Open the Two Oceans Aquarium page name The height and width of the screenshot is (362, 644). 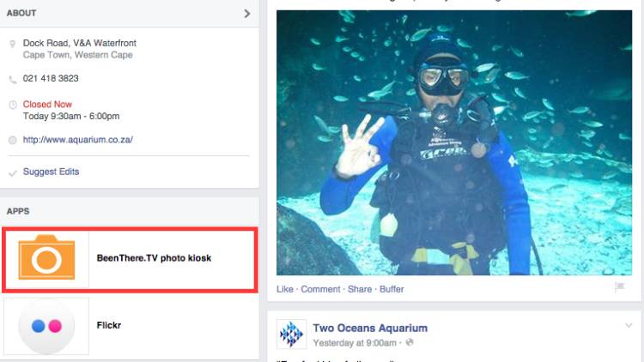(370, 328)
